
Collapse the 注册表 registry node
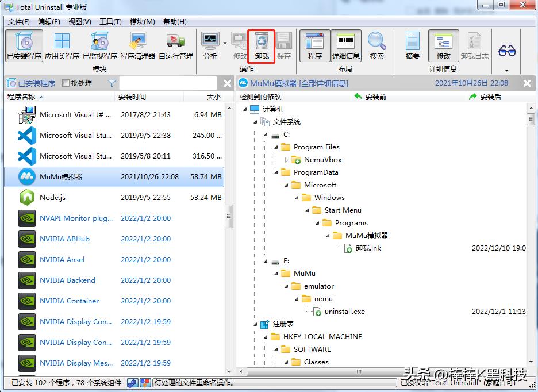[255, 324]
